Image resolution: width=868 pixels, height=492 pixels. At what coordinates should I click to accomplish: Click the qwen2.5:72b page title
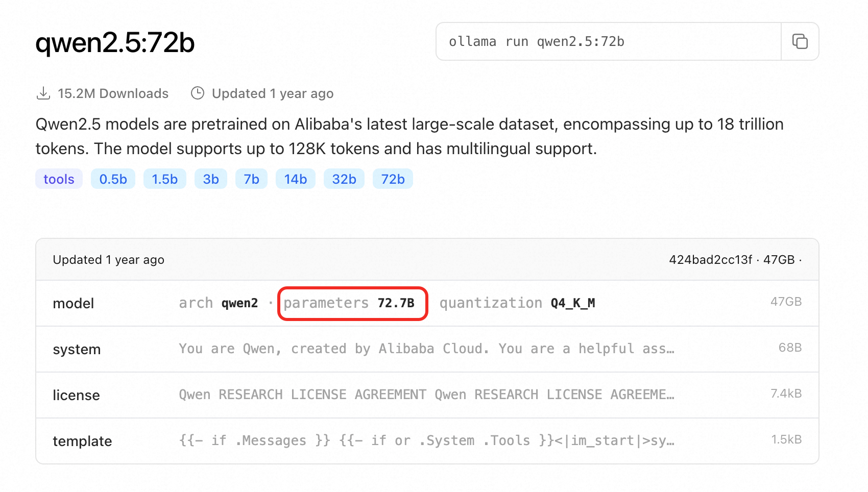[x=115, y=42]
